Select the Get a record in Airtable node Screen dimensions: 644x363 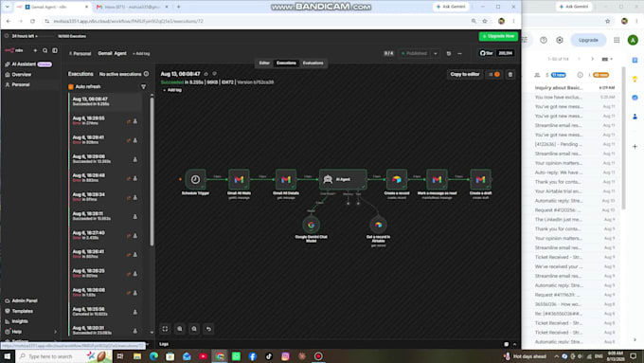pyautogui.click(x=378, y=225)
